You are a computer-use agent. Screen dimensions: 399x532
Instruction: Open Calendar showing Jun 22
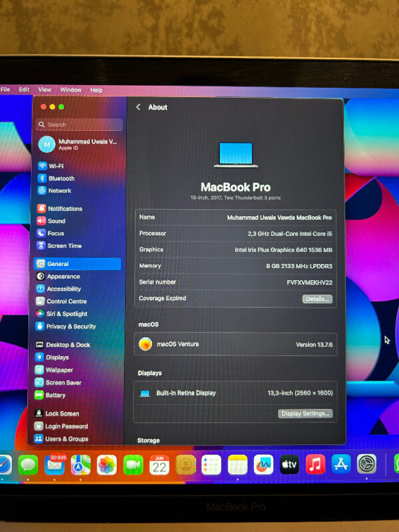(160, 465)
